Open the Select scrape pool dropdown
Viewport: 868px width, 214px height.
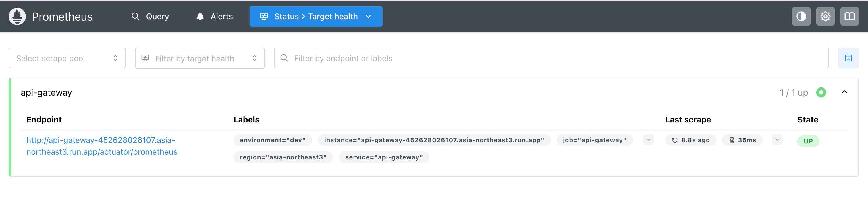pos(67,58)
